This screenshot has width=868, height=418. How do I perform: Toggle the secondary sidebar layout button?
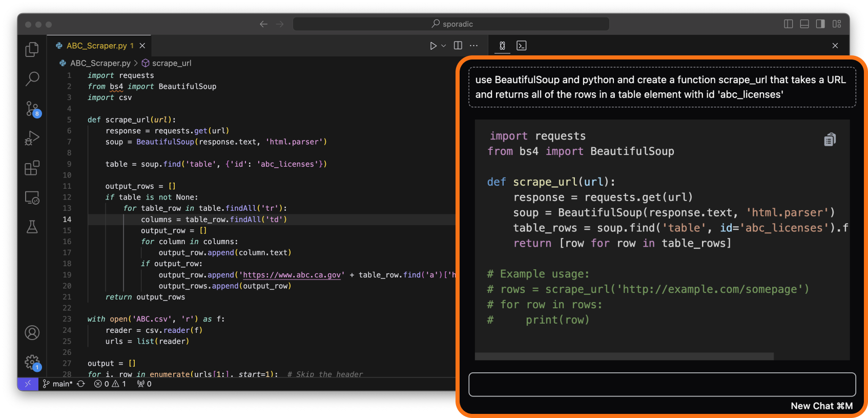820,24
